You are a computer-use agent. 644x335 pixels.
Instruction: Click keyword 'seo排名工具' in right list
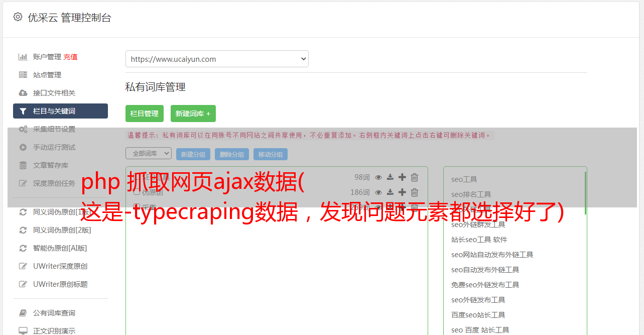(471, 194)
